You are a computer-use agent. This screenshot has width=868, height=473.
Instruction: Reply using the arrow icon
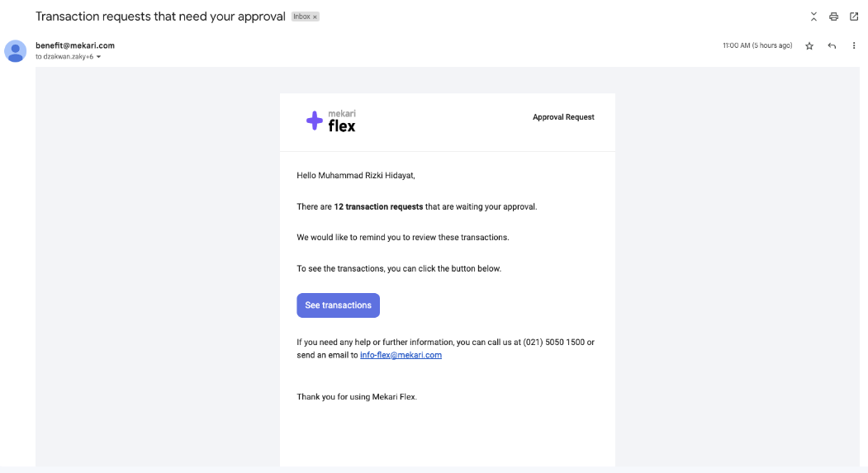point(832,46)
